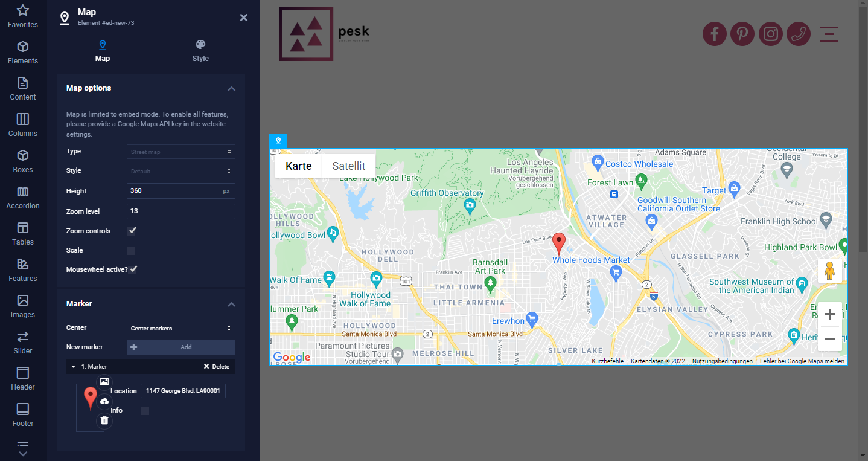Click the Slider sidebar icon

click(x=23, y=343)
